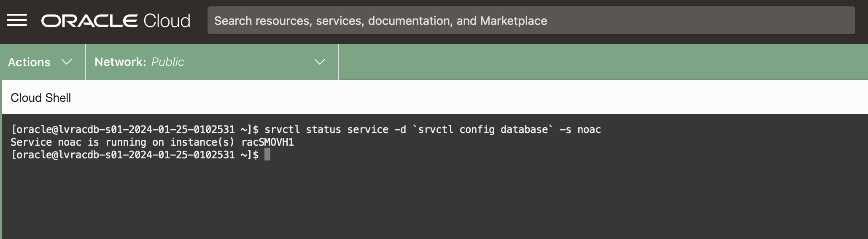Viewport: 868px width, 239px height.
Task: Click the blinking terminal cursor block
Action: (267, 155)
